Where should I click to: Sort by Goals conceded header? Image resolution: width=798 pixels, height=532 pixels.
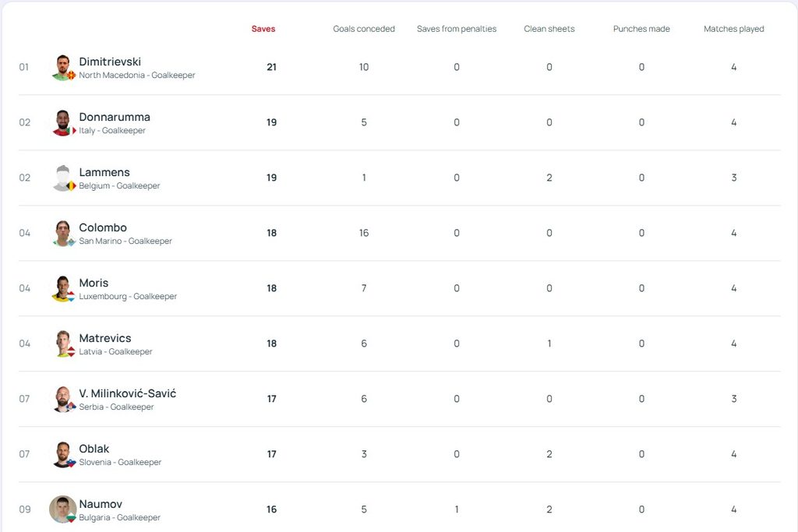point(364,29)
